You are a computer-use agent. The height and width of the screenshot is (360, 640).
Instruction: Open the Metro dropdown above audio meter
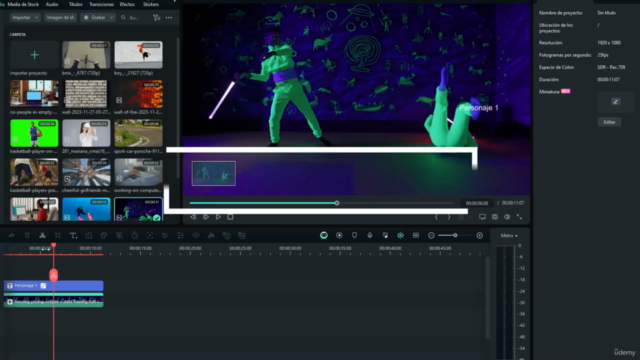[509, 236]
